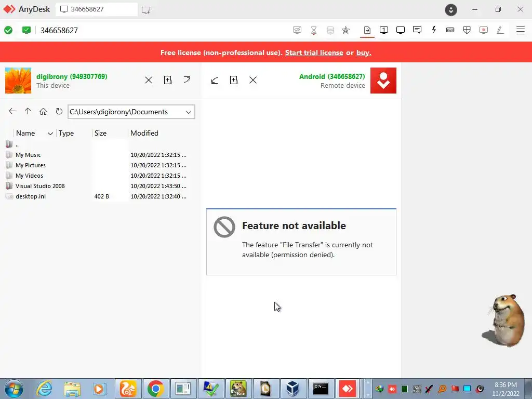Viewport: 532px width, 399px height.
Task: Click the red Android remote device avatar
Action: pos(383,81)
